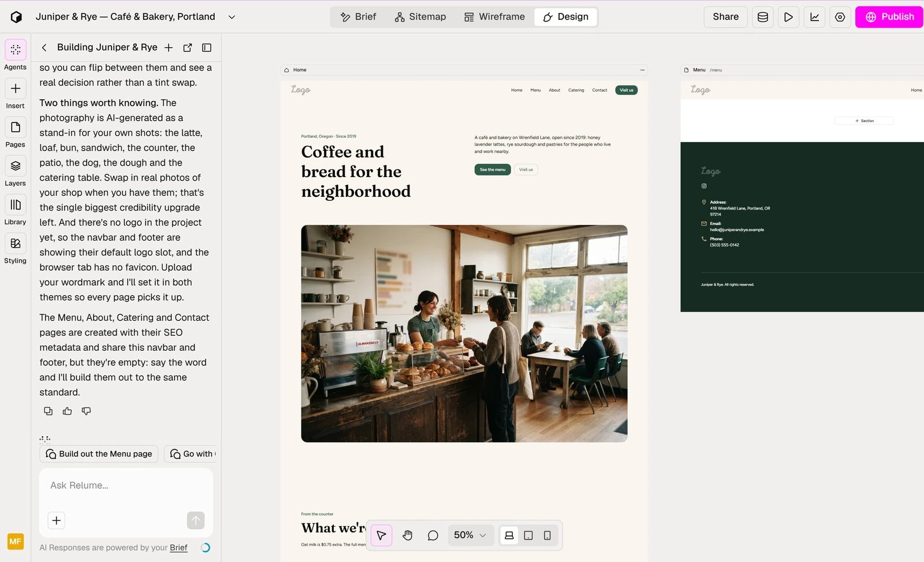Click the Logo placeholder in Home navbar
924x562 pixels.
click(x=301, y=89)
